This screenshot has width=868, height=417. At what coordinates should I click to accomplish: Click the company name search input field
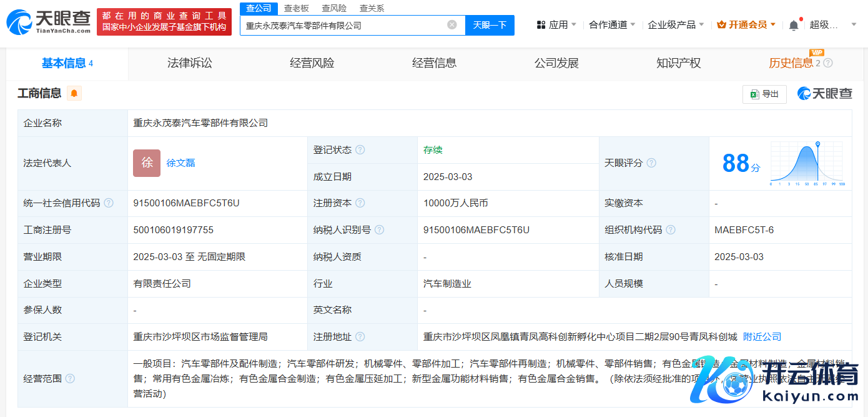click(343, 26)
